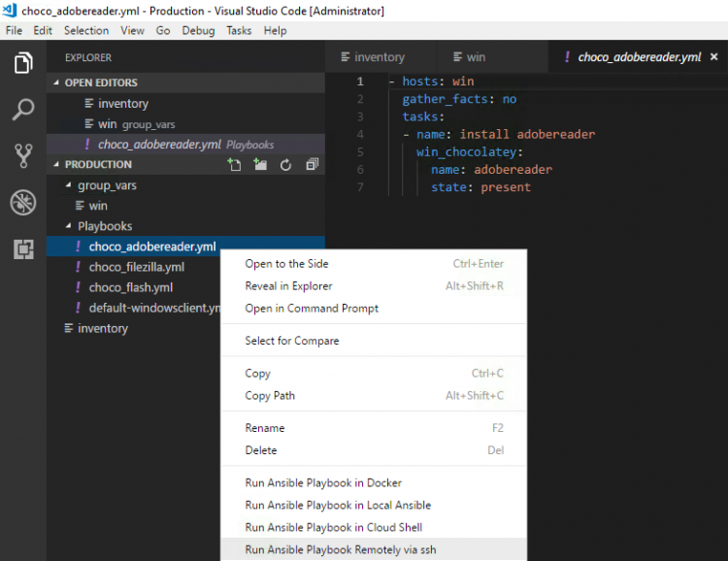Click the VS Code logo in title bar

click(x=10, y=11)
